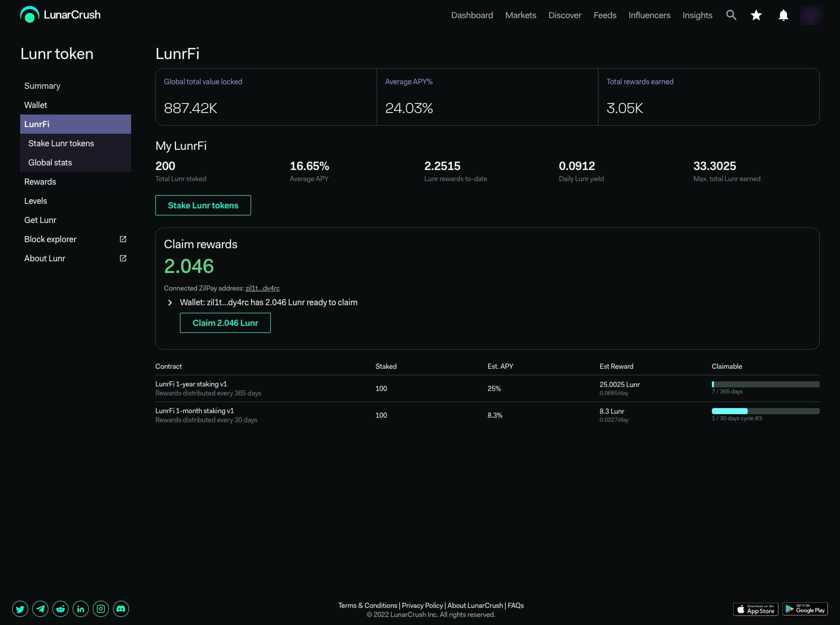
Task: Open Block explorer external link icon
Action: pyautogui.click(x=123, y=239)
